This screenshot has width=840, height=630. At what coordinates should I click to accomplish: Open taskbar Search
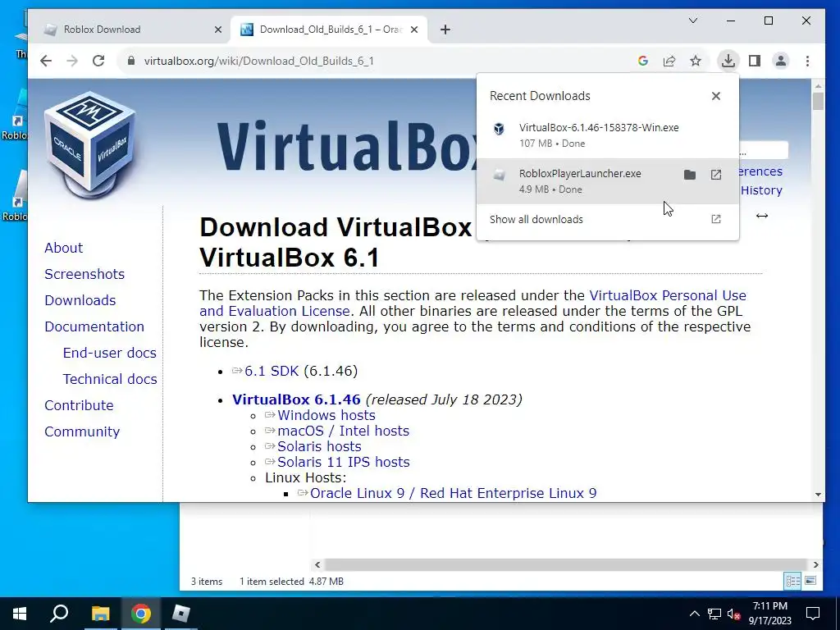pyautogui.click(x=59, y=614)
